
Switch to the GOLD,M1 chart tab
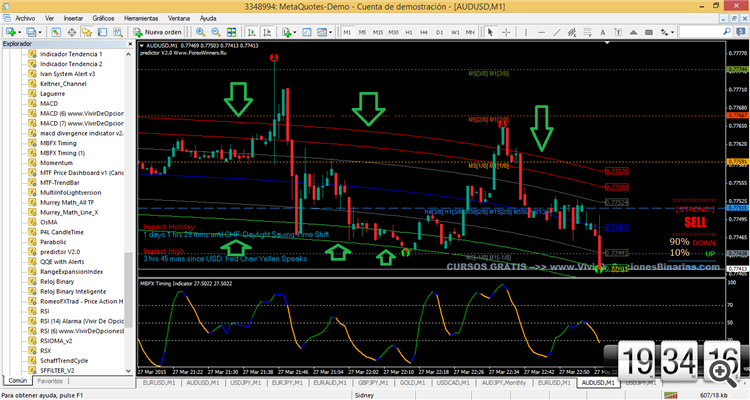pos(412,383)
